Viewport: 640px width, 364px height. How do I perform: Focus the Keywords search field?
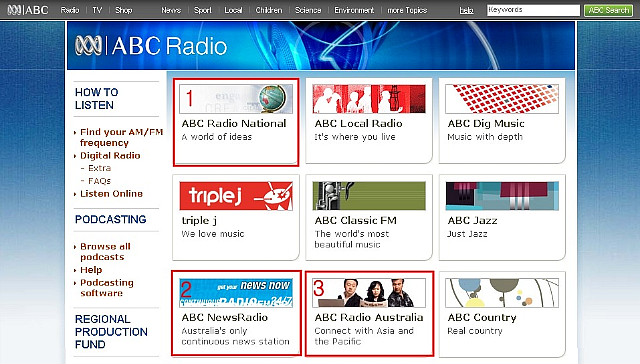pyautogui.click(x=533, y=10)
